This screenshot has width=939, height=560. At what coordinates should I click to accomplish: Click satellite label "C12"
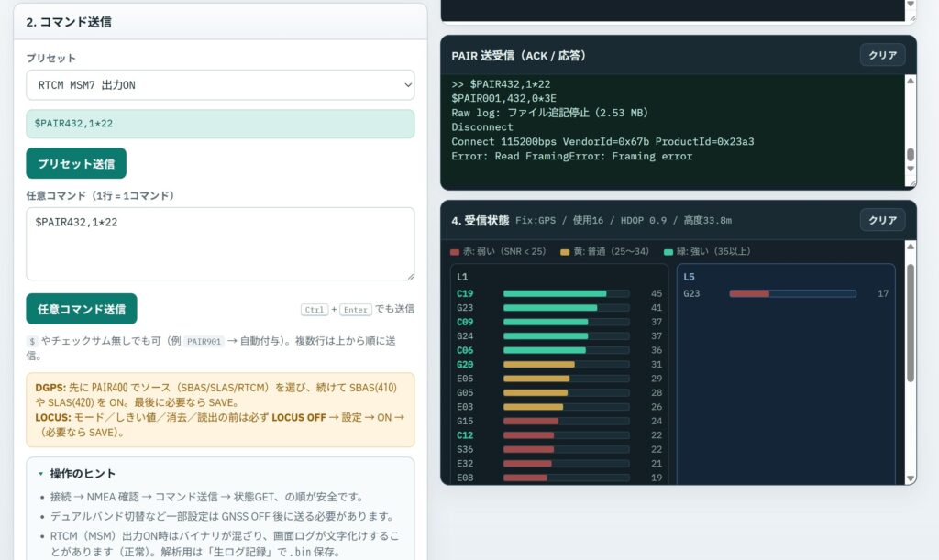(x=465, y=435)
